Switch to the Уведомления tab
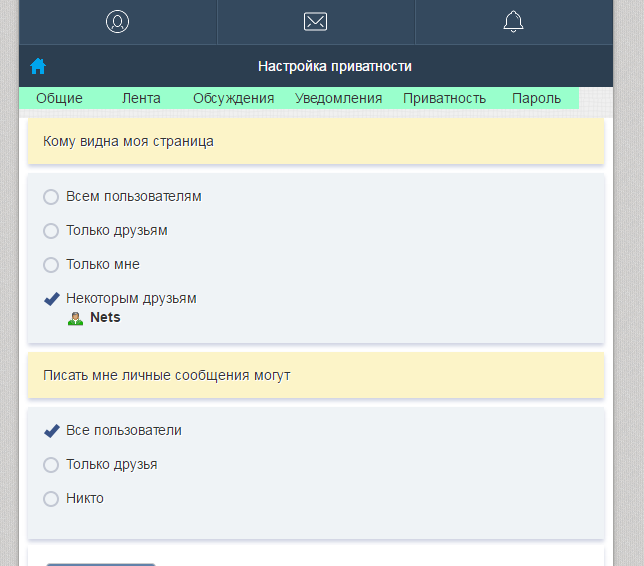 338,98
